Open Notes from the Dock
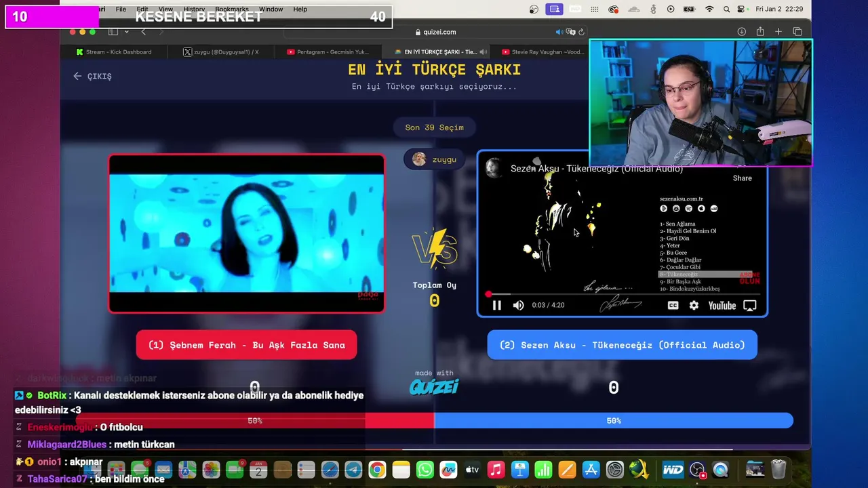 pyautogui.click(x=401, y=469)
